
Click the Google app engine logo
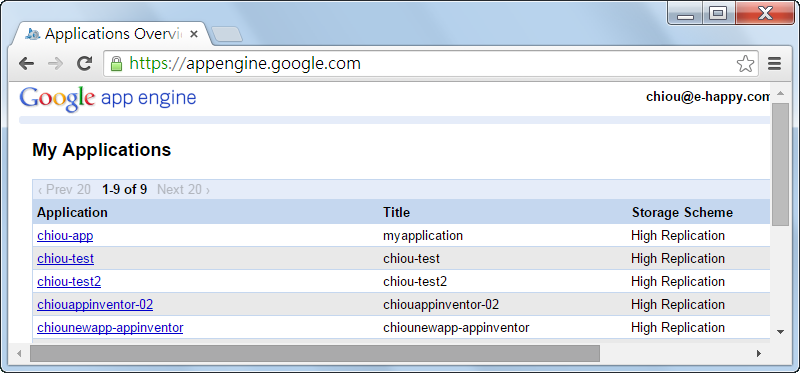[x=108, y=98]
